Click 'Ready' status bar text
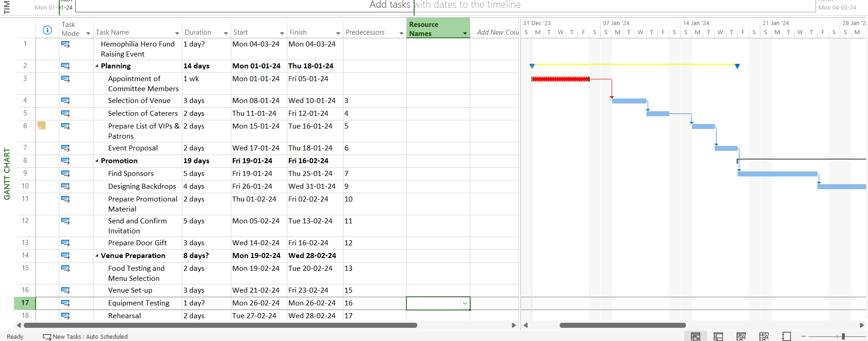Image resolution: width=868 pixels, height=341 pixels. pyautogui.click(x=15, y=337)
